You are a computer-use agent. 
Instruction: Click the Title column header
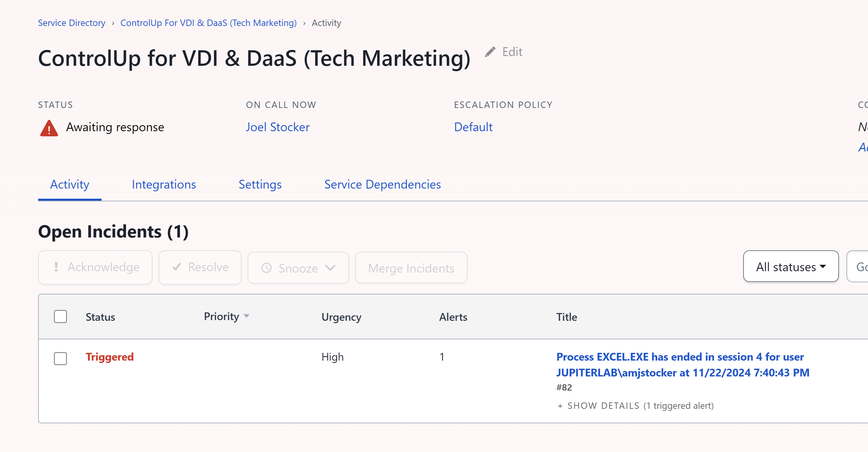tap(567, 317)
